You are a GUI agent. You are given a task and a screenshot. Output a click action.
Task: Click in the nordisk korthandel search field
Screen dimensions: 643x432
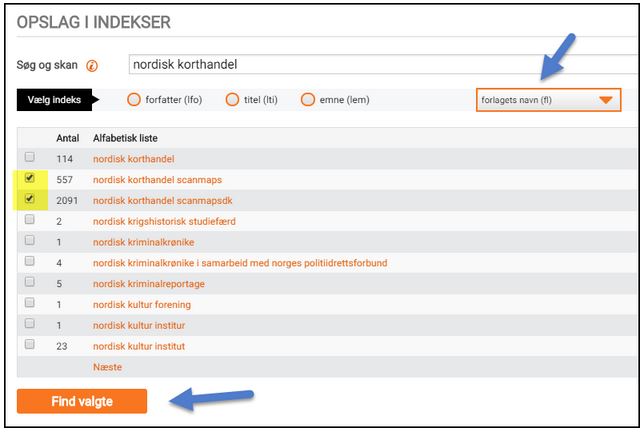[x=380, y=65]
